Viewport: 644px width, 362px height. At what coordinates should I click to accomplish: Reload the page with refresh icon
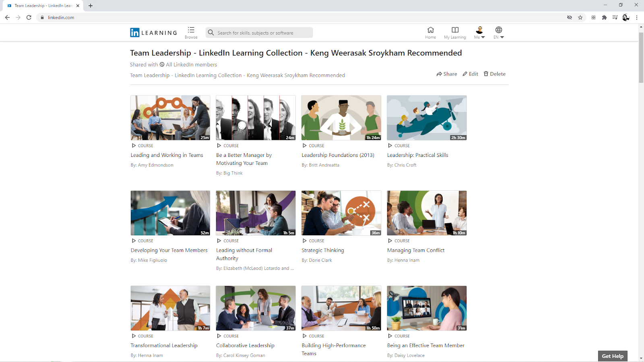point(29,17)
